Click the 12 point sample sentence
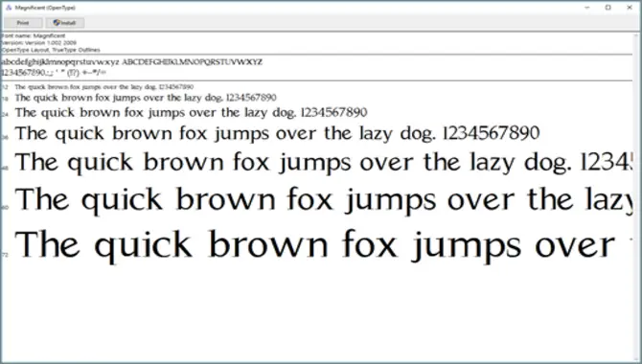Image resolution: width=642 pixels, height=364 pixels. (x=104, y=87)
